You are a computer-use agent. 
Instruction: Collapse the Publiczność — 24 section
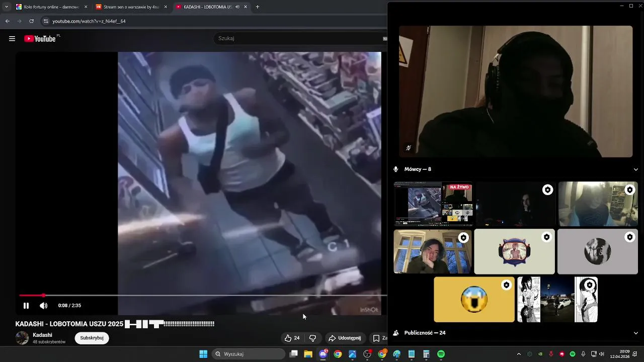[635, 333]
